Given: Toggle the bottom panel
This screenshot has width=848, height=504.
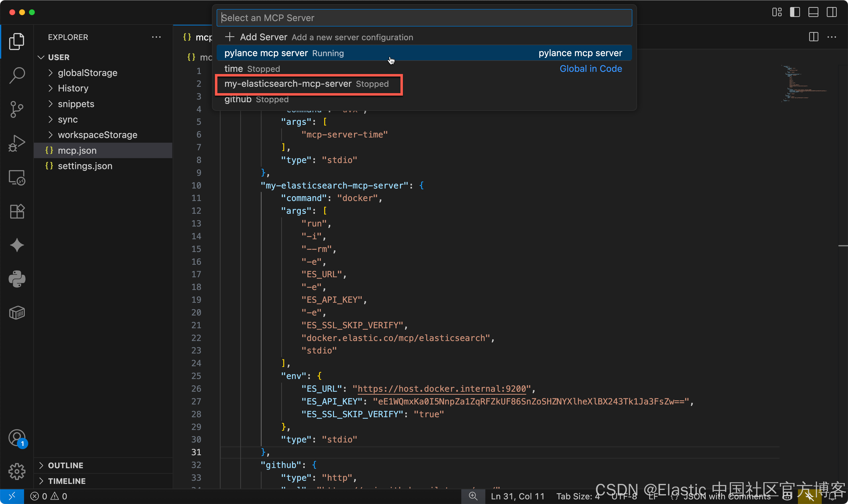Looking at the screenshot, I should coord(813,12).
